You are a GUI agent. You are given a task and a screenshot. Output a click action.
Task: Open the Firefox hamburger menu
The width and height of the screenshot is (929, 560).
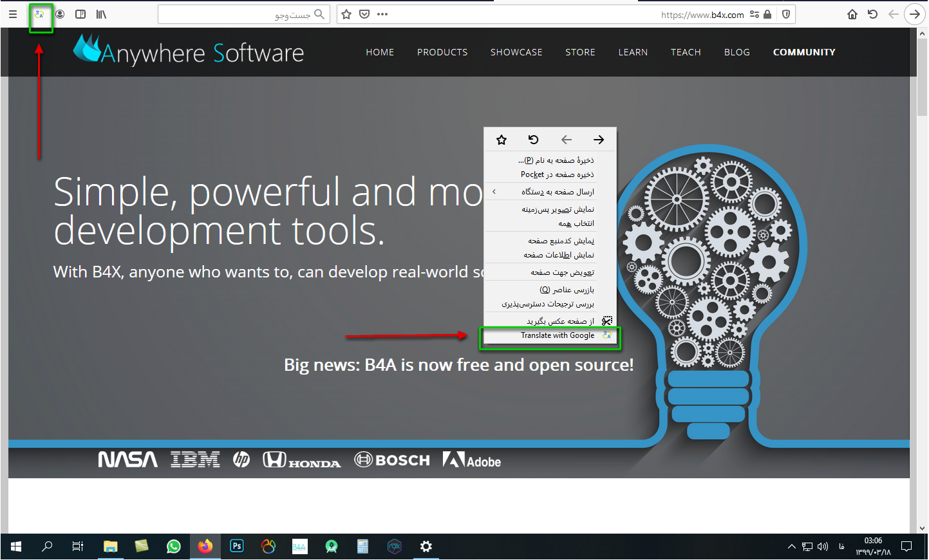click(x=13, y=14)
